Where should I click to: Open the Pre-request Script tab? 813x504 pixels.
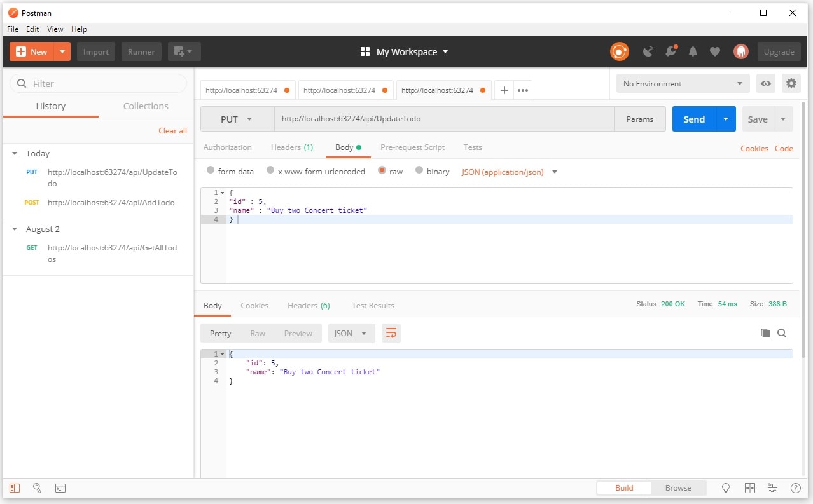412,147
